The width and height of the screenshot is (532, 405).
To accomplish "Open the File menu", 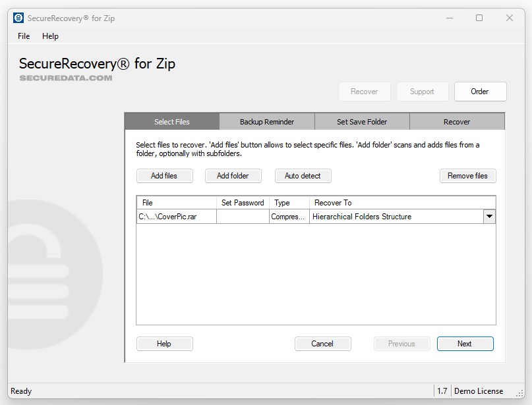I will click(x=23, y=36).
